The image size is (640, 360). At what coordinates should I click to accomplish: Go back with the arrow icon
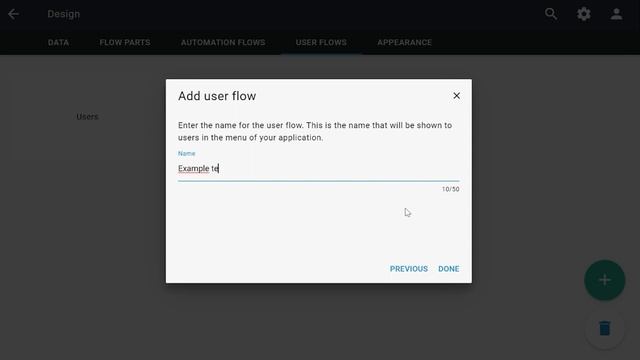click(x=13, y=14)
